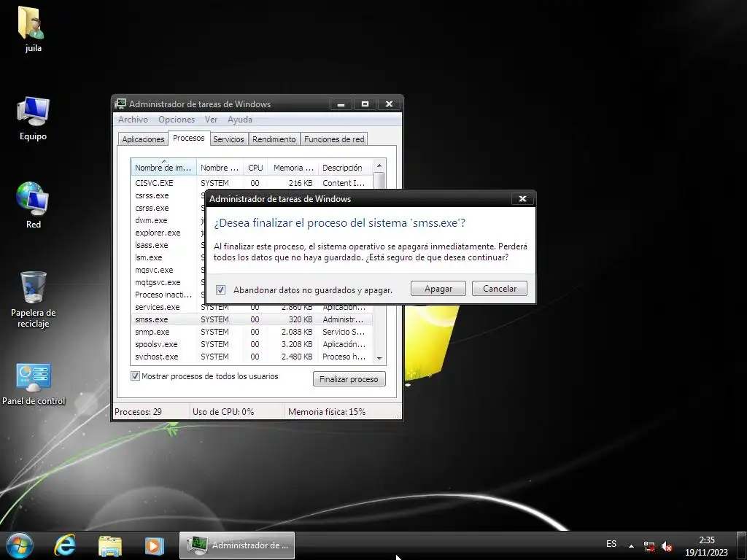Click process list scroll up arrow
The width and height of the screenshot is (747, 560).
379,166
